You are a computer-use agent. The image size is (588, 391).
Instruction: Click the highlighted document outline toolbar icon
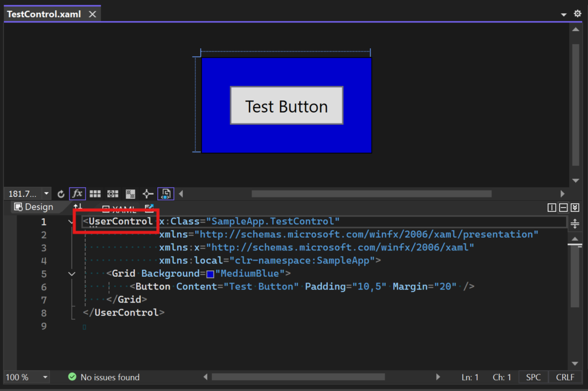pyautogui.click(x=165, y=194)
